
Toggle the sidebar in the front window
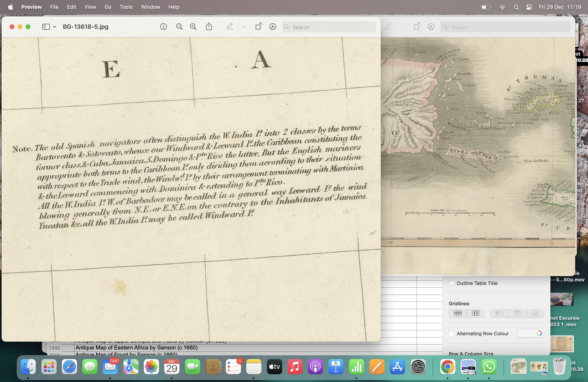[46, 27]
